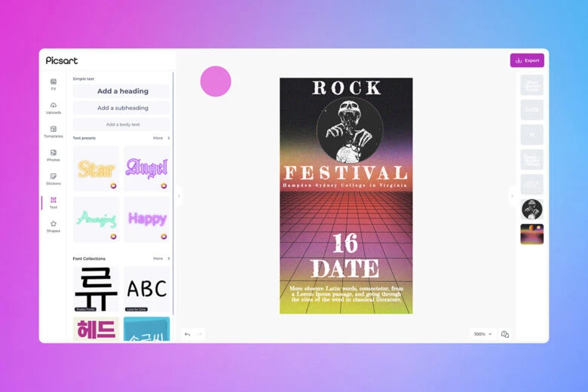Viewport: 588px width, 392px height.
Task: Select the Star yellow text preset
Action: coord(96,169)
